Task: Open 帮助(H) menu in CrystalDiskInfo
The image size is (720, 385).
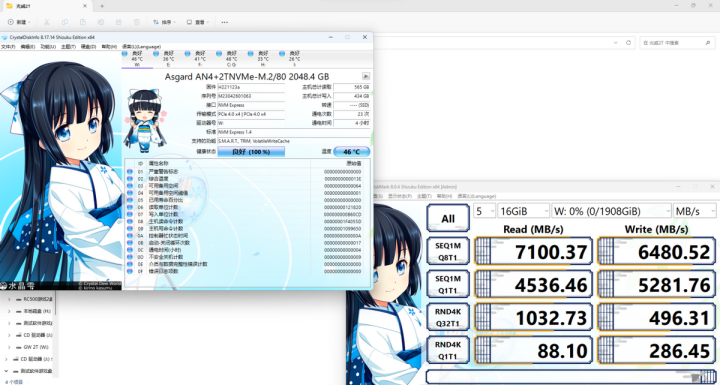Action: (109, 46)
